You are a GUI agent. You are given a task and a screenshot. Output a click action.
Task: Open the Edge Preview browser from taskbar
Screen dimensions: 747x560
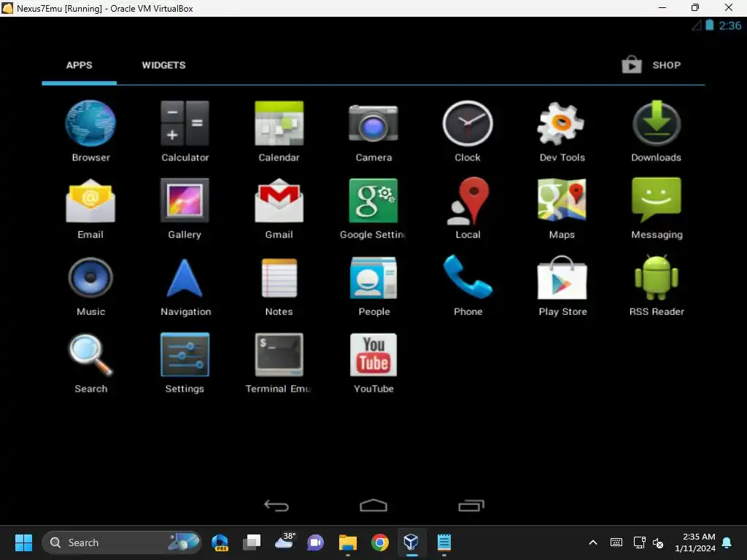220,542
